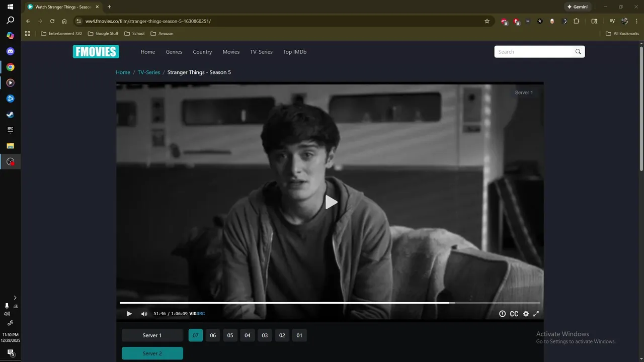
Task: Open the School bookmark folder
Action: tap(134, 34)
